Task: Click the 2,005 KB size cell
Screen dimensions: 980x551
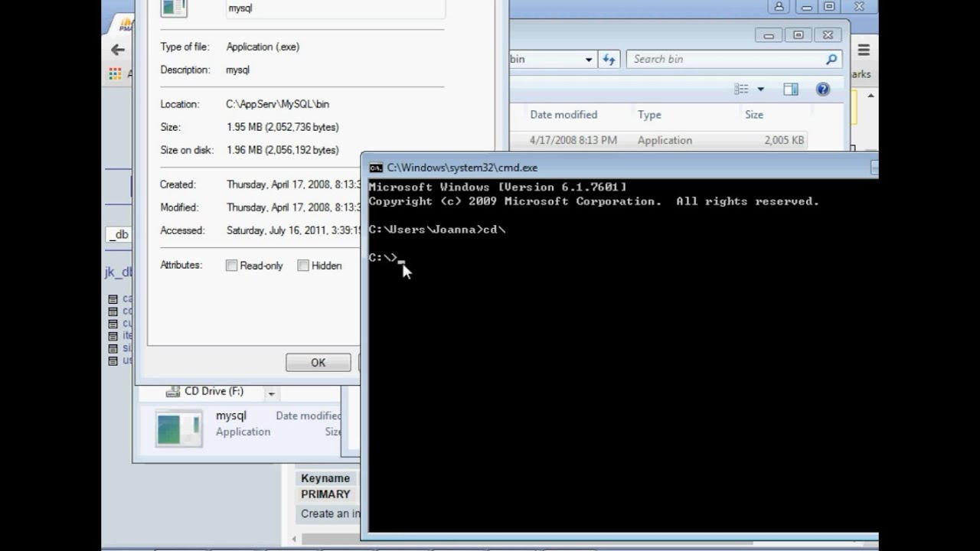Action: 784,141
